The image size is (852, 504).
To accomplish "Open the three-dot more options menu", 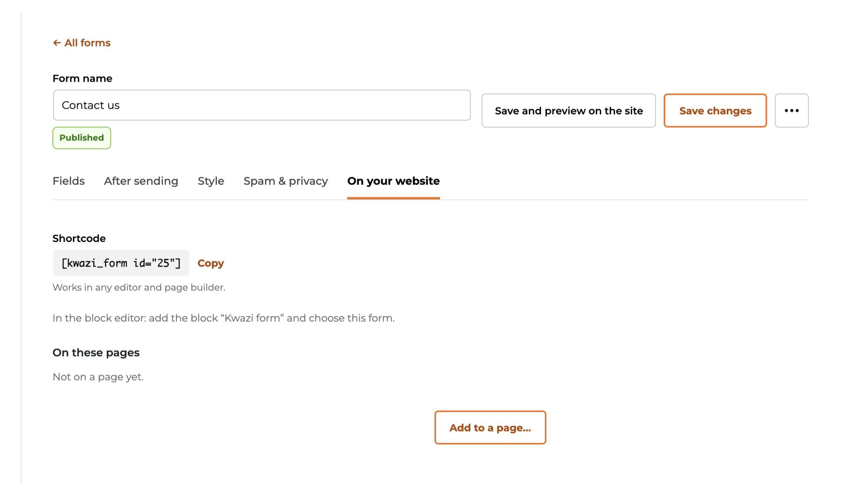I will click(x=791, y=110).
